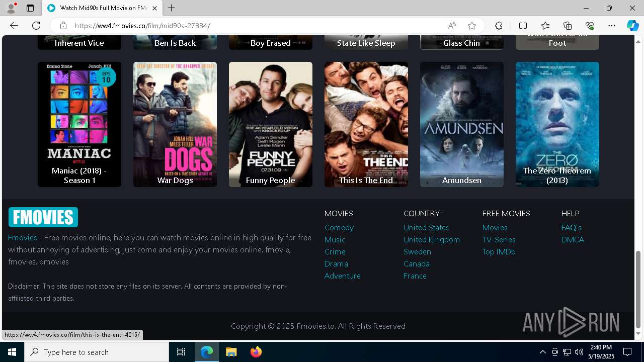Viewport: 644px width, 362px height.
Task: Open the FAQ's help link
Action: click(x=572, y=227)
